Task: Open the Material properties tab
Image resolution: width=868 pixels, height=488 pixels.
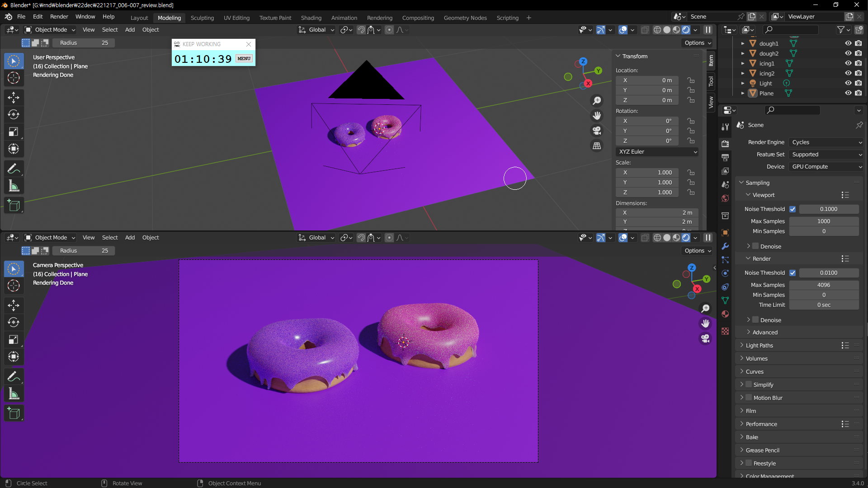Action: 725,314
